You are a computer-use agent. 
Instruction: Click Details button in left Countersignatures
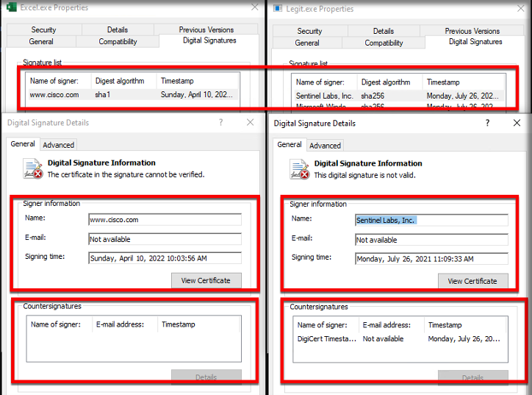click(206, 377)
